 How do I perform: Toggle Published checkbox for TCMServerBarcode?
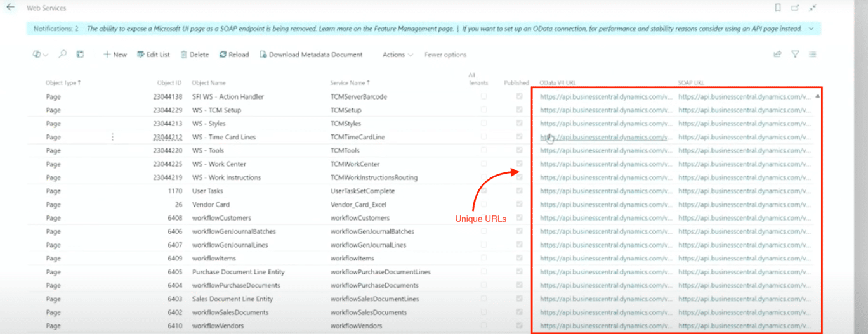click(520, 96)
